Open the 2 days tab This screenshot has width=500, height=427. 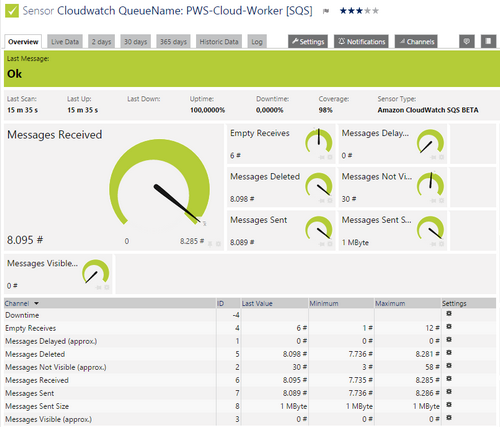pos(101,42)
